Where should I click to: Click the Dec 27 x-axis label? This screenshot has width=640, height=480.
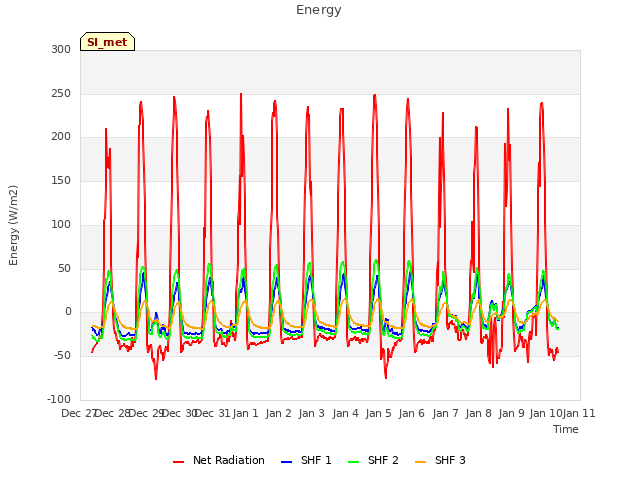tap(79, 413)
